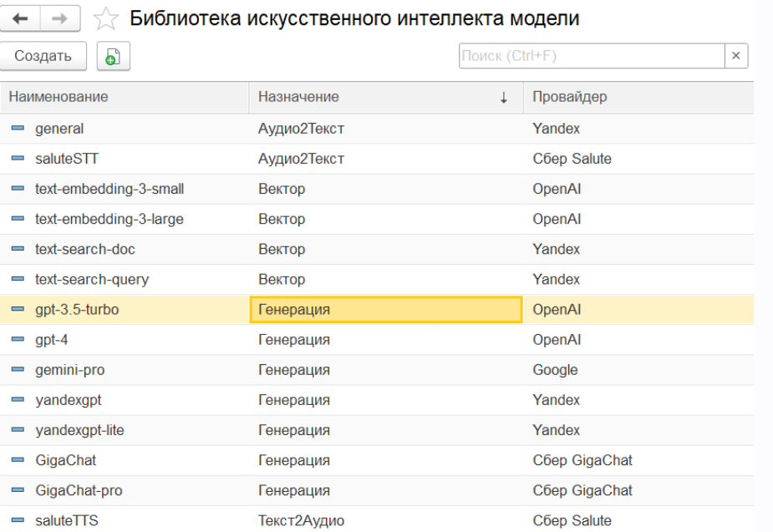Click the copy-create document icon button
Screen dimensions: 773x532
(x=114, y=57)
